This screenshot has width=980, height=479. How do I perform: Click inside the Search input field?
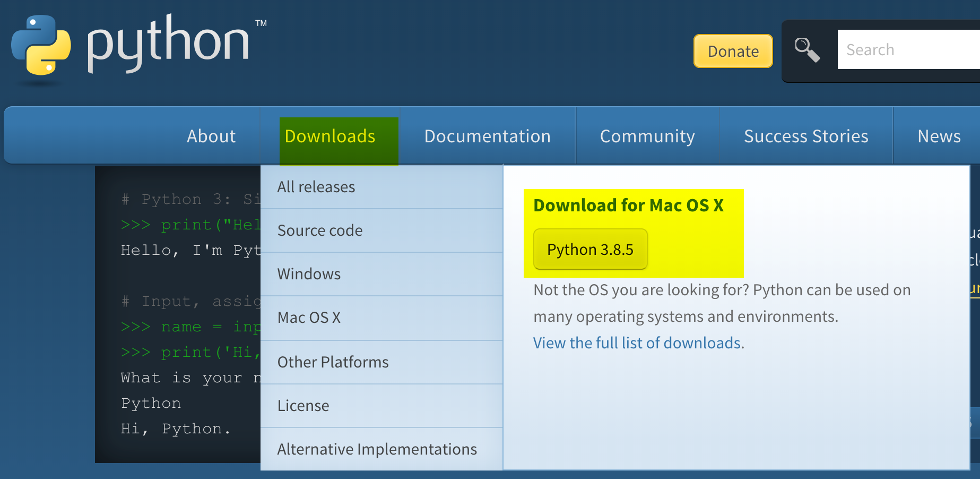coord(902,49)
